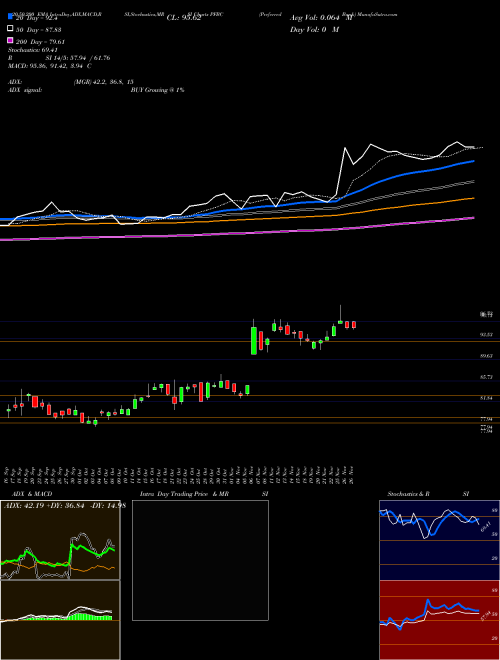
Task: Click the 85.73 price axis label
Action: click(486, 377)
